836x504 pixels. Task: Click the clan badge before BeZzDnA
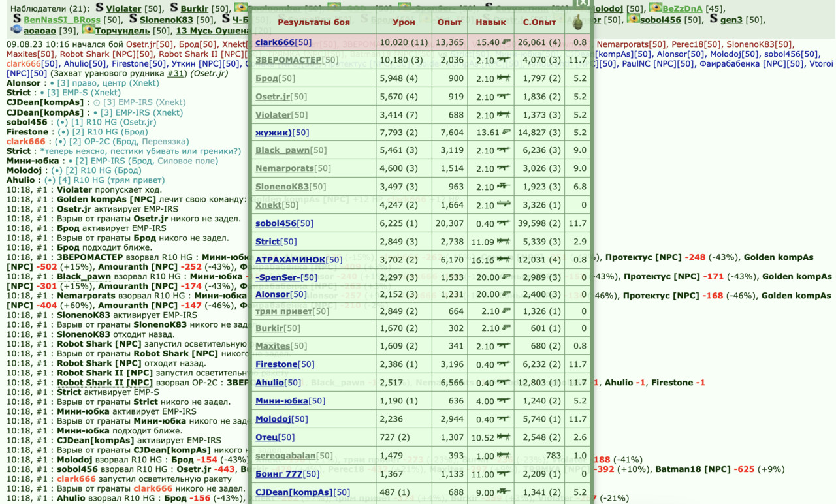pos(655,8)
